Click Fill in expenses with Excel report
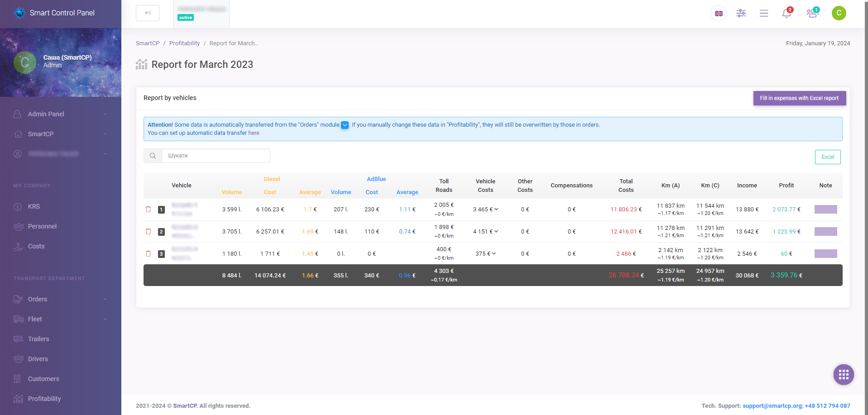 click(x=799, y=98)
